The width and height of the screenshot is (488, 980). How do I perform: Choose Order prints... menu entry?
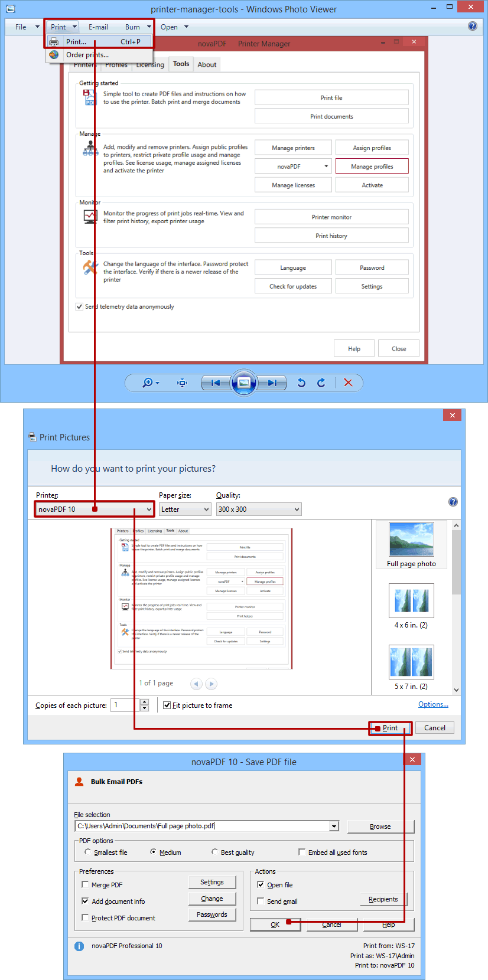99,55
